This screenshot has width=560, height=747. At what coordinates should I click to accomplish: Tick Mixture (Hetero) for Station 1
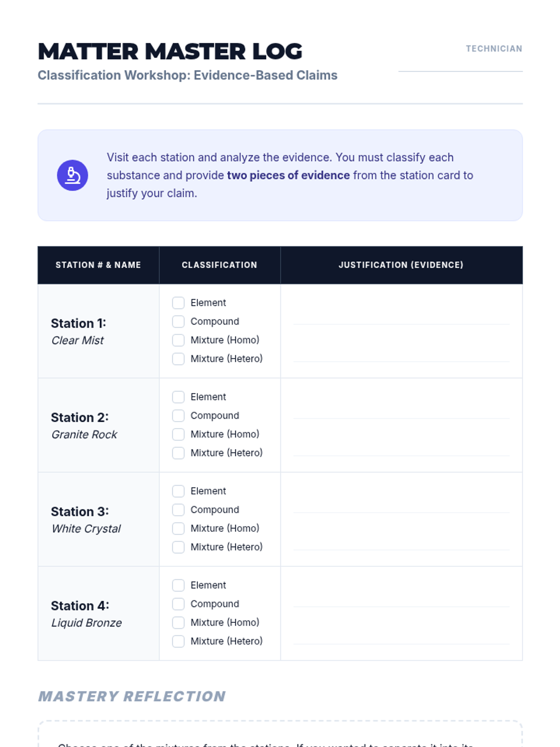pos(178,359)
